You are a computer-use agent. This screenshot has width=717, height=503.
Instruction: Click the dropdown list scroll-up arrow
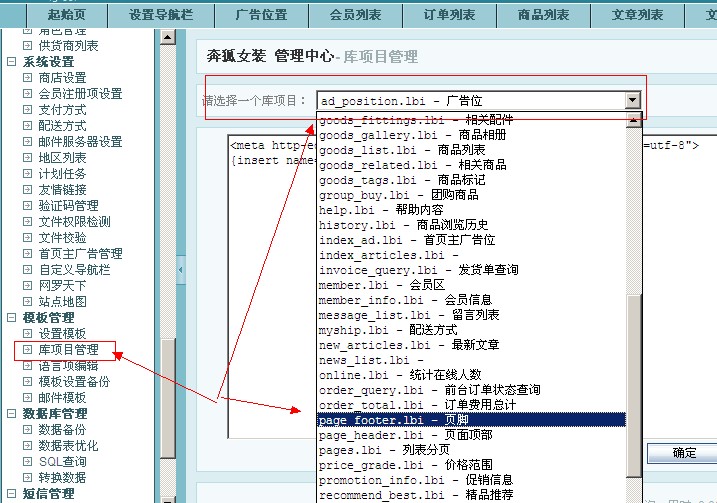(634, 120)
